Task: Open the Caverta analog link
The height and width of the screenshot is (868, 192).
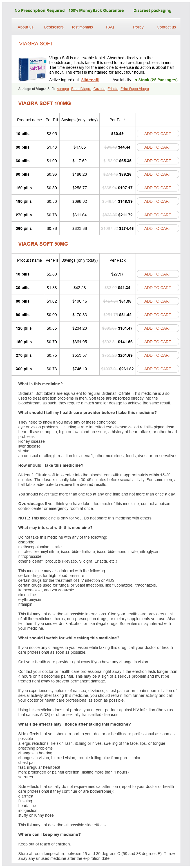Action: (x=99, y=89)
